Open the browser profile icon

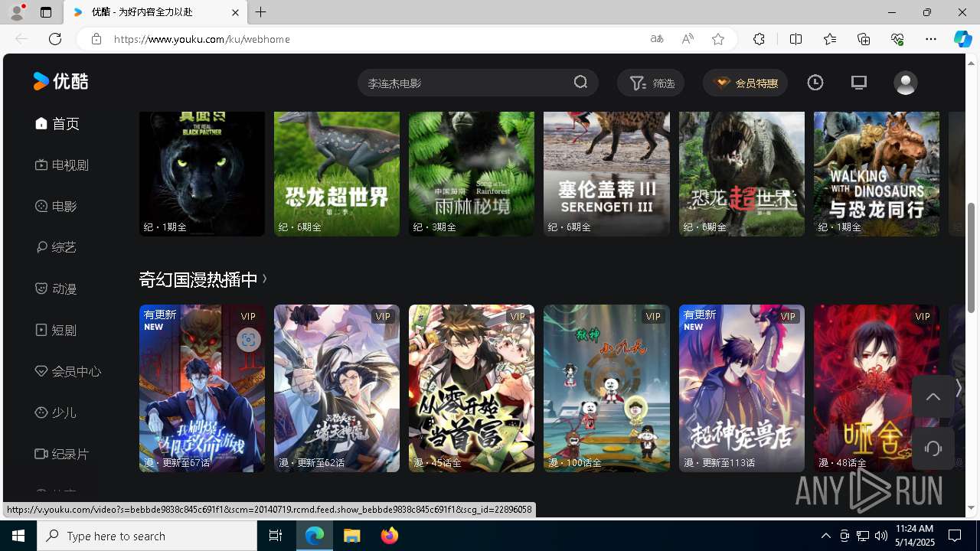click(16, 12)
